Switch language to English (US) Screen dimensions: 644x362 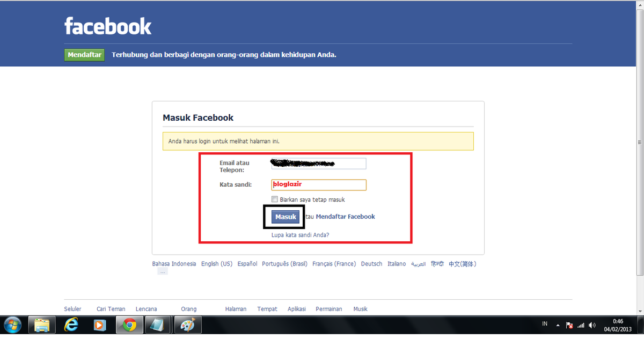(x=217, y=264)
